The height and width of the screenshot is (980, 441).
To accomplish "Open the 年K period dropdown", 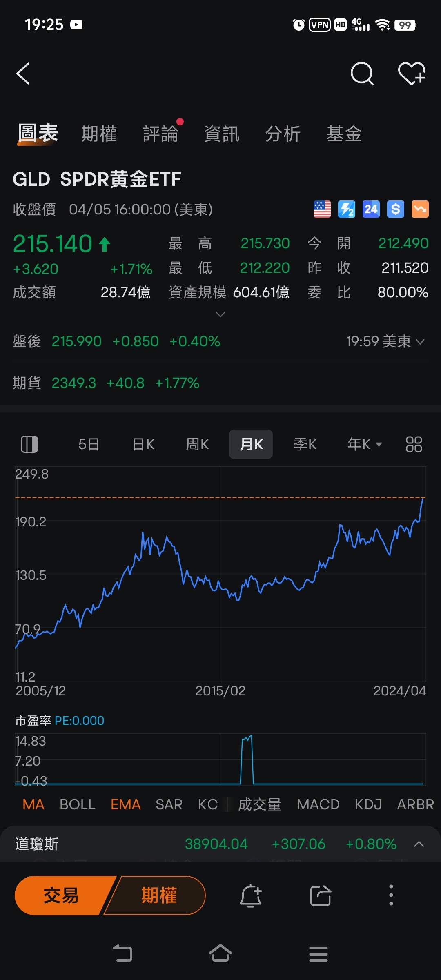I will point(365,444).
